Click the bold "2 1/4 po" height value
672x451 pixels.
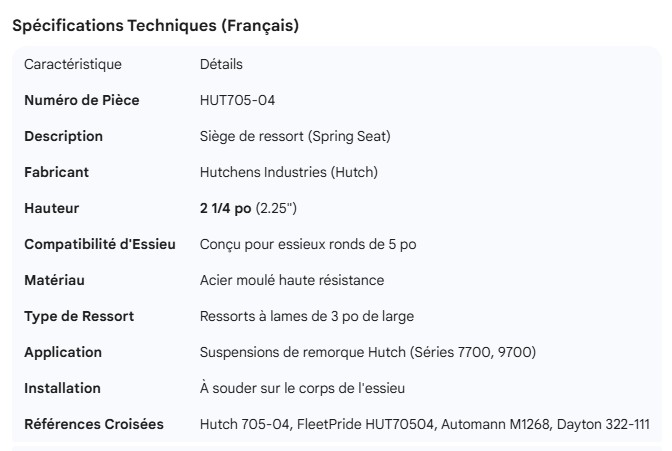coord(225,208)
